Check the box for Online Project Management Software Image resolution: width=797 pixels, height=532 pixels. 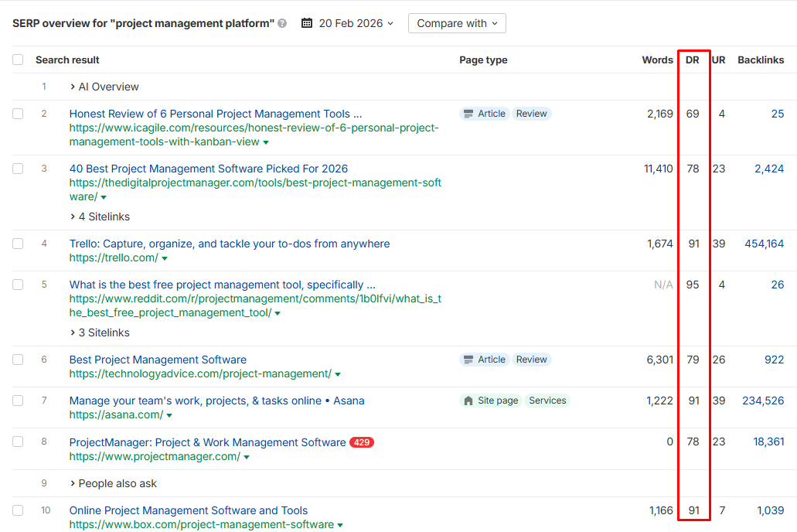tap(18, 510)
